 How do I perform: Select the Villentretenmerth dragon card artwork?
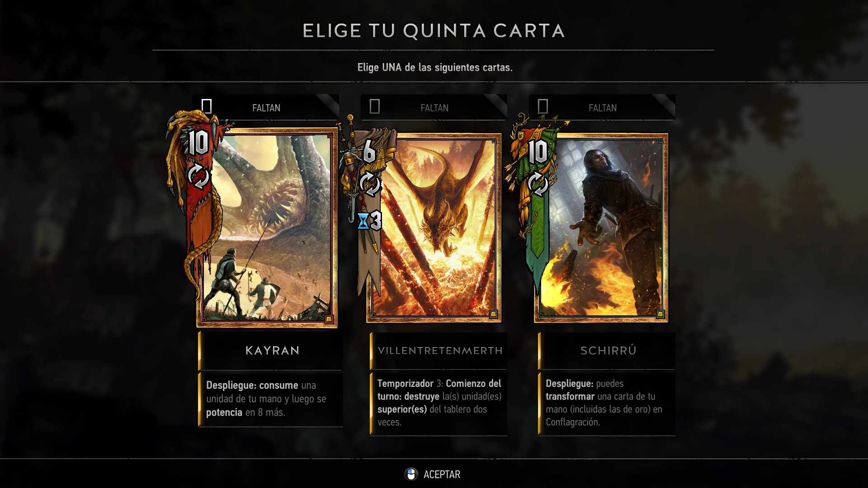point(434,228)
